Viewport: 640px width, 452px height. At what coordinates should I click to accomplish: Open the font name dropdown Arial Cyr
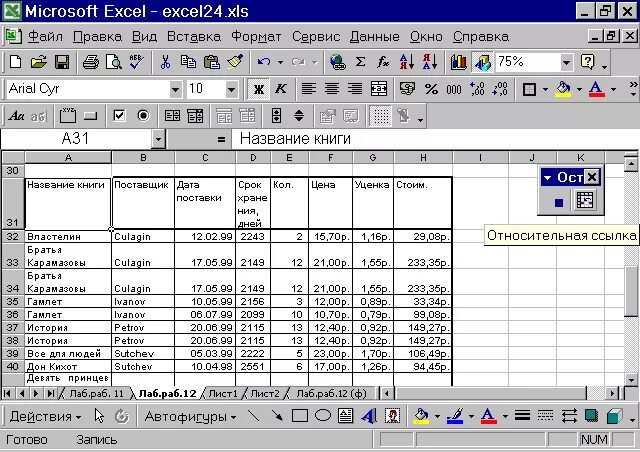[176, 89]
